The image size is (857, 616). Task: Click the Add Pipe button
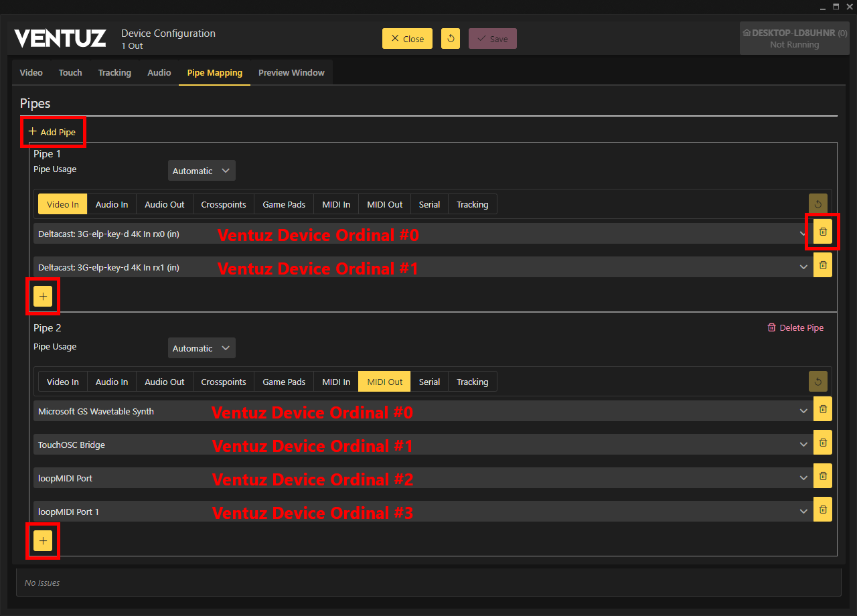(x=52, y=132)
